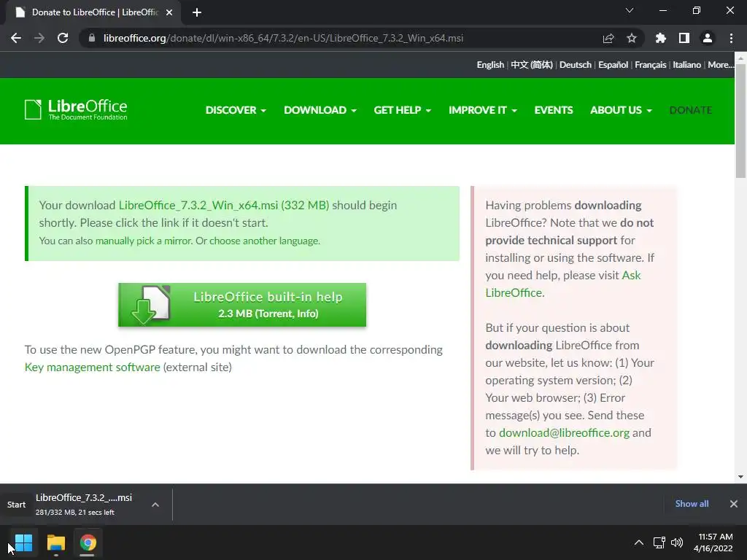This screenshot has height=560, width=747.
Task: Reload the LibreOffice page
Action: 63,38
